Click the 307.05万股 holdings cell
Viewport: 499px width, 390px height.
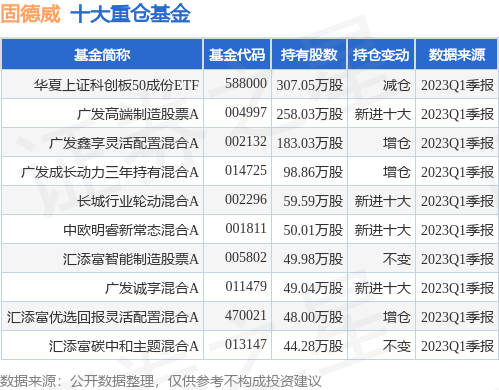[x=310, y=85]
